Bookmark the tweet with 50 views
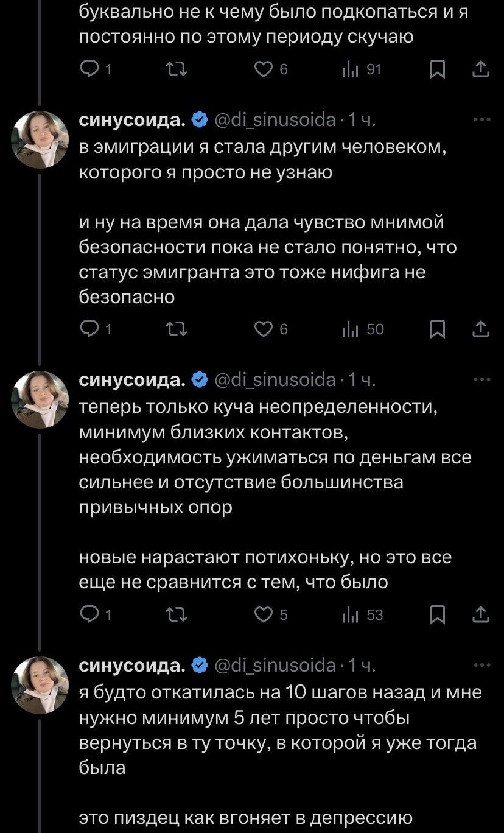504x833 pixels. [437, 329]
